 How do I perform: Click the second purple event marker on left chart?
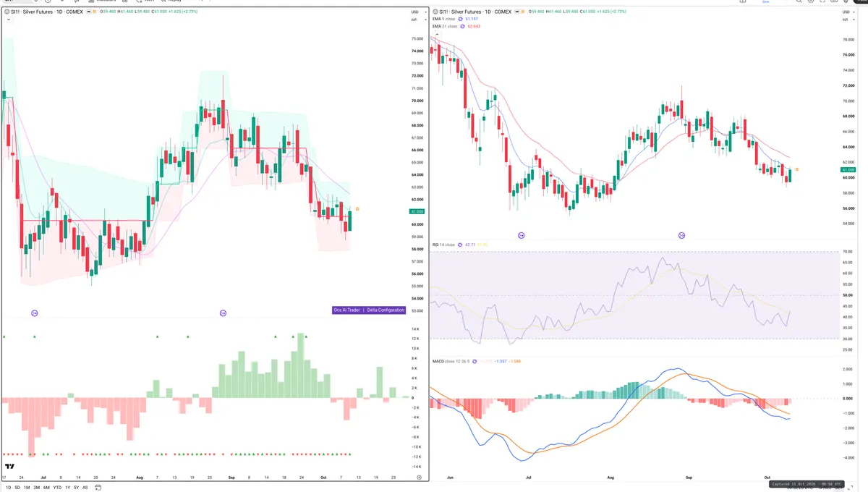(223, 313)
